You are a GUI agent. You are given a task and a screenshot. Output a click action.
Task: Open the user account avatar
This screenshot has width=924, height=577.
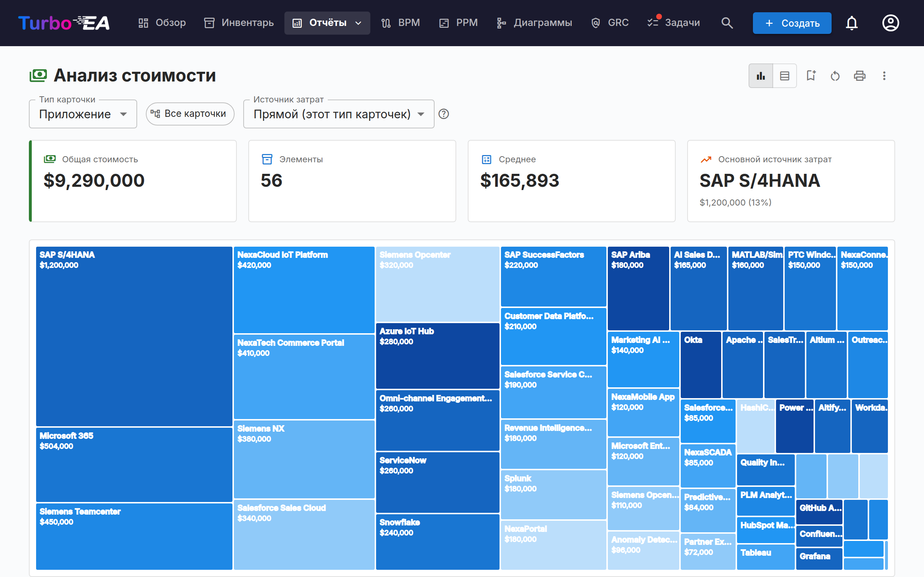tap(890, 23)
